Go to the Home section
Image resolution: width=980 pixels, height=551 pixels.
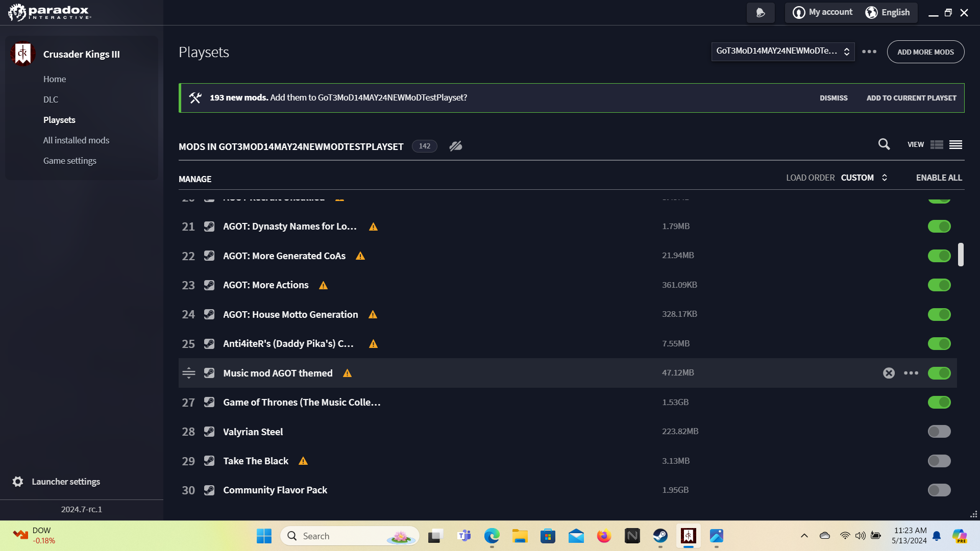[x=55, y=79]
